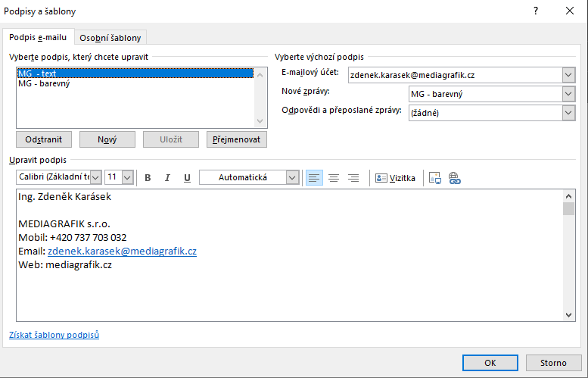Open the Nové zprávy signature dropdown

tap(568, 94)
